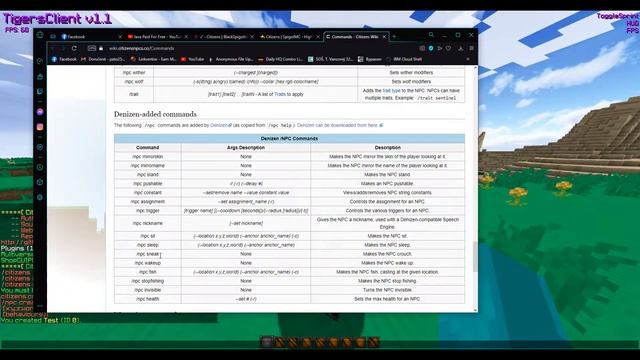Click the page vertical scrollbar thumb

coord(475,256)
